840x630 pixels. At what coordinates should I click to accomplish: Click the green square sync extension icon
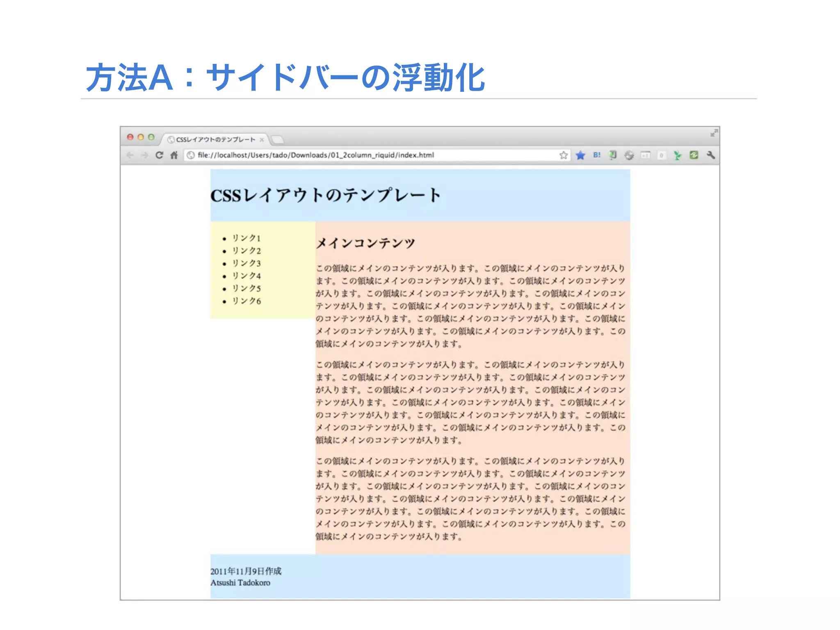coord(694,155)
